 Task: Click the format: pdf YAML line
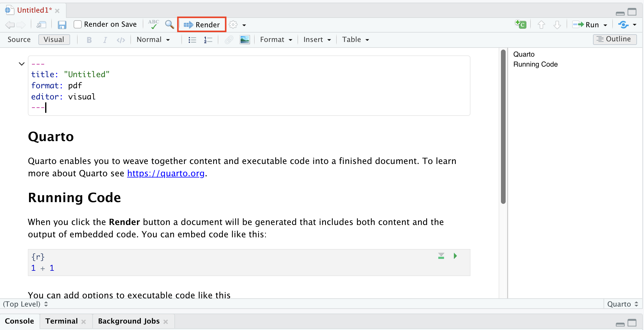pyautogui.click(x=57, y=86)
